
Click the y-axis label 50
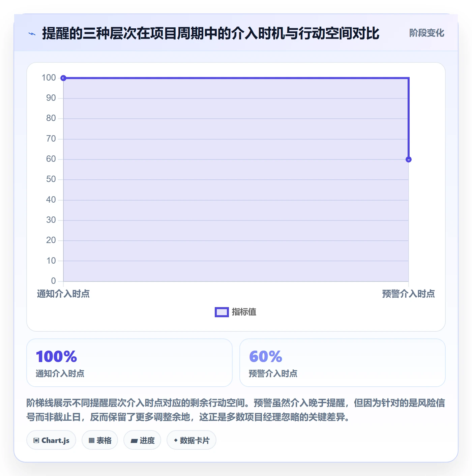51,179
